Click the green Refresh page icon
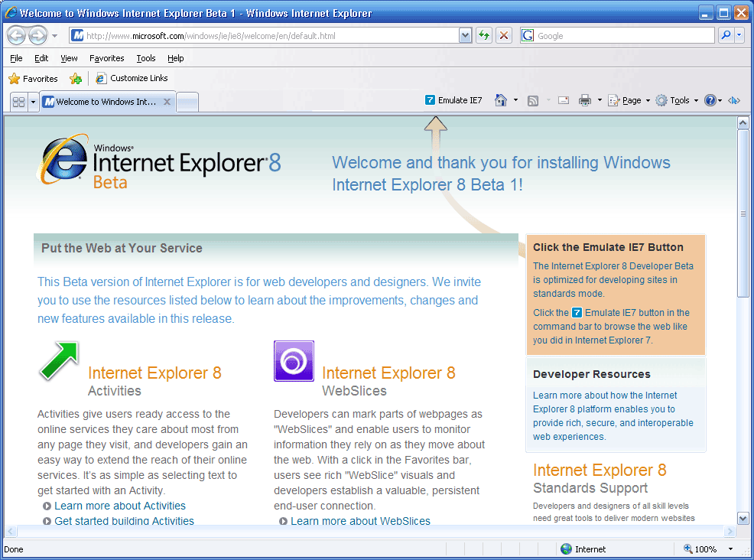754x560 pixels. (484, 36)
